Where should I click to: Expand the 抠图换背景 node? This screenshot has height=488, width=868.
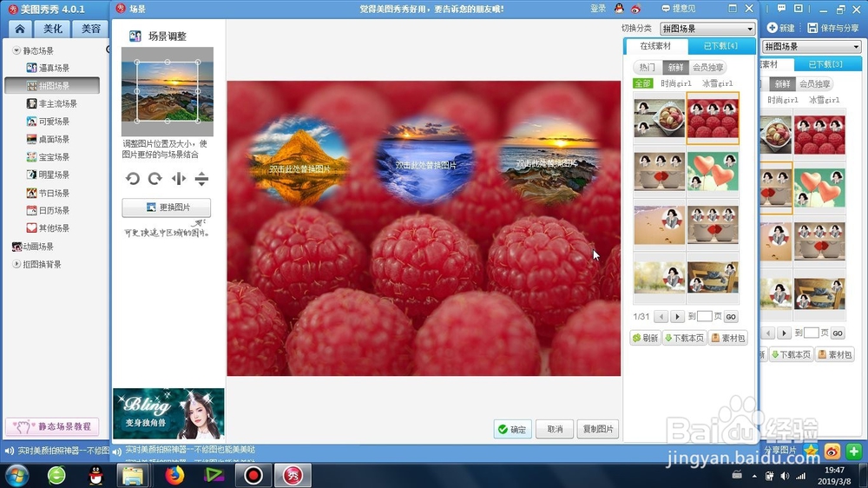pyautogui.click(x=16, y=264)
